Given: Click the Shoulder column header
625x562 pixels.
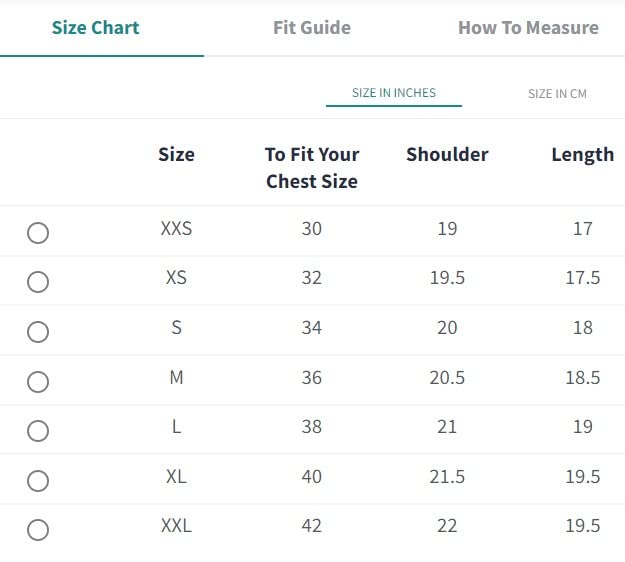Looking at the screenshot, I should click(447, 154).
